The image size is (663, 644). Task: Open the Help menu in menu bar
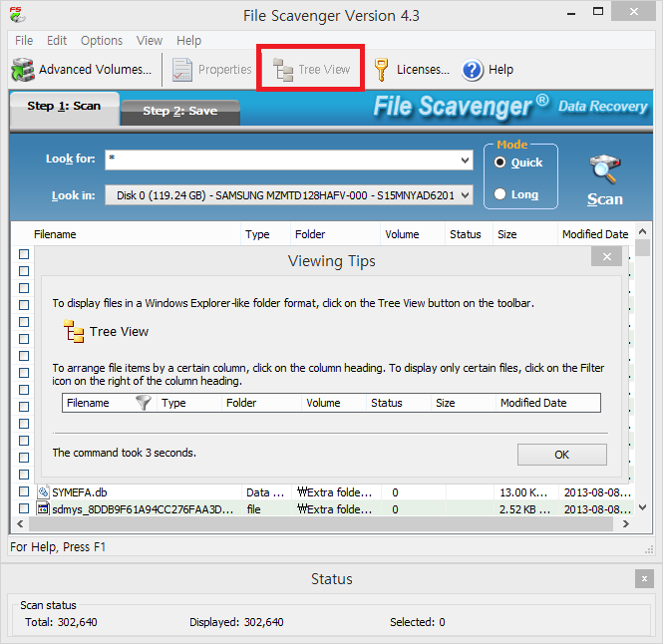pos(188,41)
